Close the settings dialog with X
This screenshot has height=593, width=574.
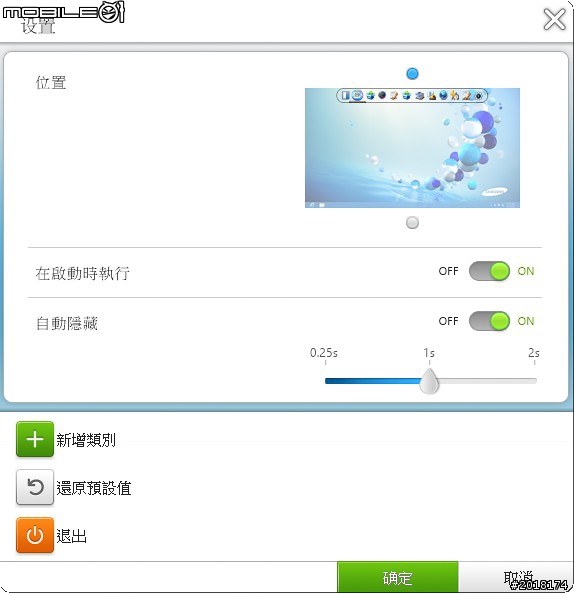(554, 20)
